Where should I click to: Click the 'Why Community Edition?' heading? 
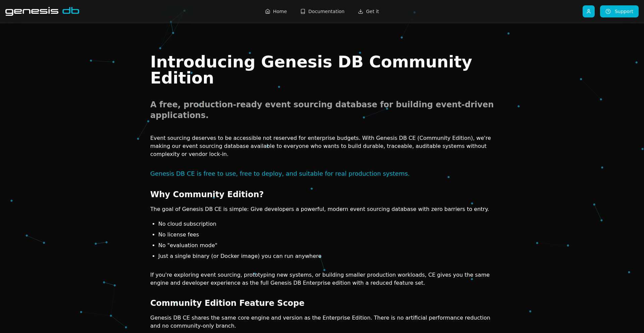coord(207,194)
